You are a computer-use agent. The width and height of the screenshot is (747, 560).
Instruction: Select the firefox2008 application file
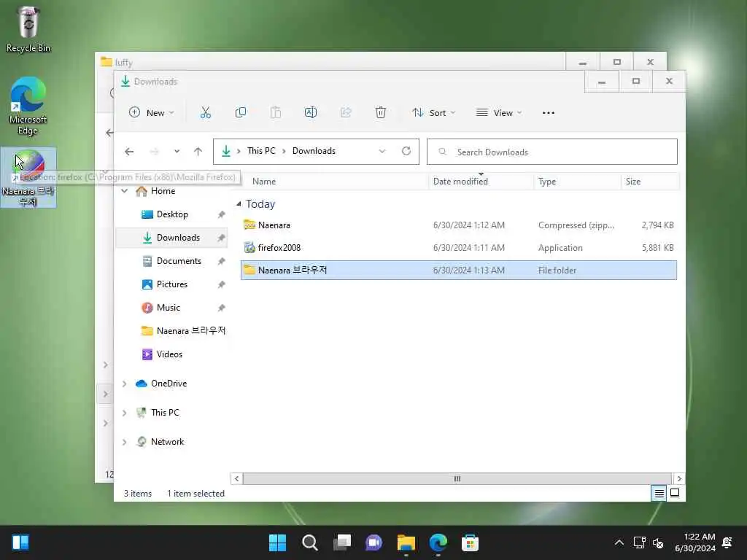click(458, 248)
